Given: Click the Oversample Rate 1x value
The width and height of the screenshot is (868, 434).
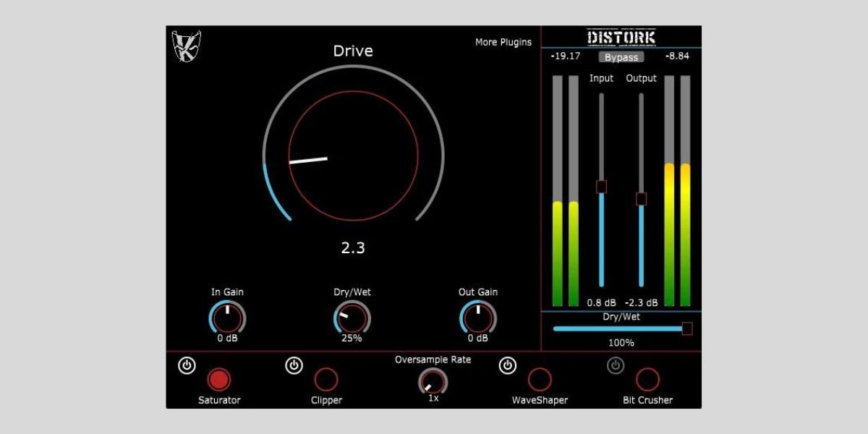Looking at the screenshot, I should [x=433, y=398].
